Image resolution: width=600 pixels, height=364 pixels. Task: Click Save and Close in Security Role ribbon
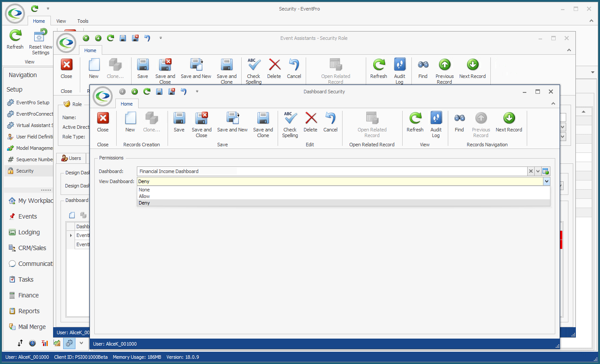point(165,71)
